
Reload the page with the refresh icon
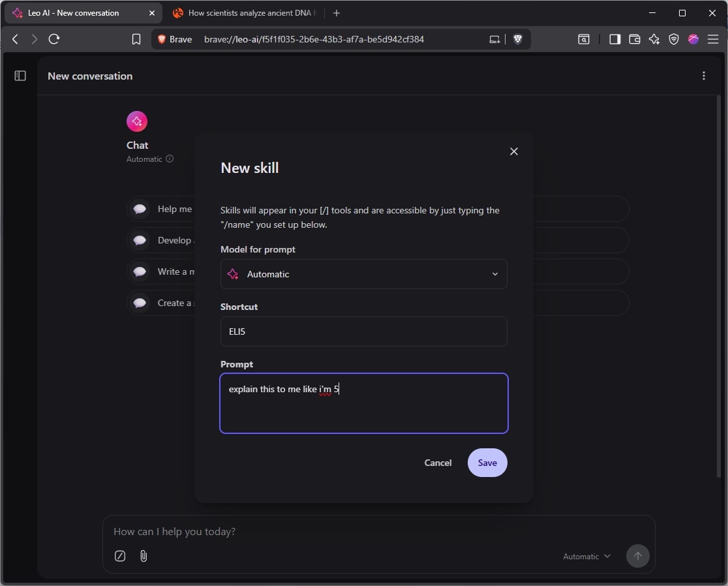tap(54, 39)
